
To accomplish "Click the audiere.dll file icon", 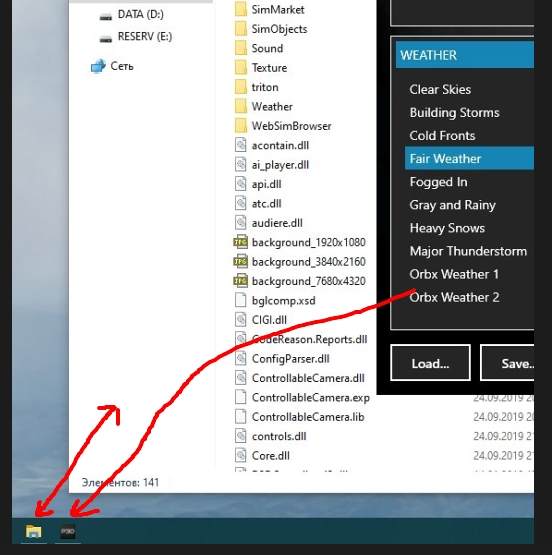I will [241, 223].
